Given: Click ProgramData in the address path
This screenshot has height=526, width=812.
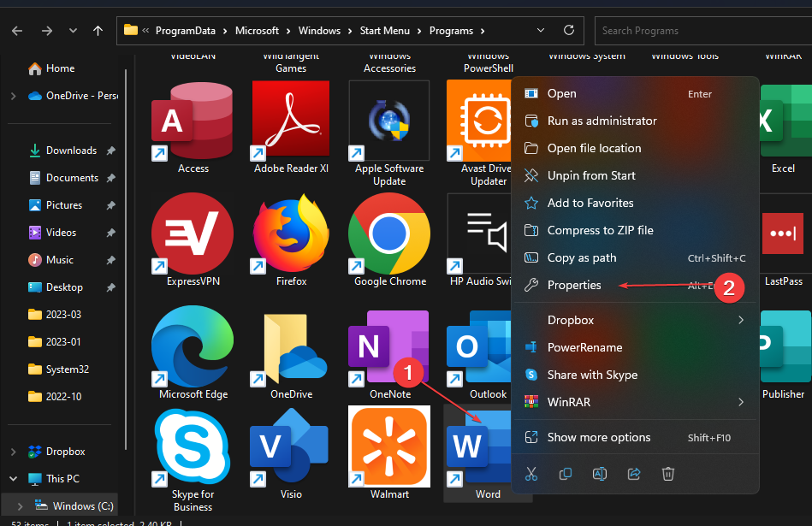Looking at the screenshot, I should pos(186,31).
